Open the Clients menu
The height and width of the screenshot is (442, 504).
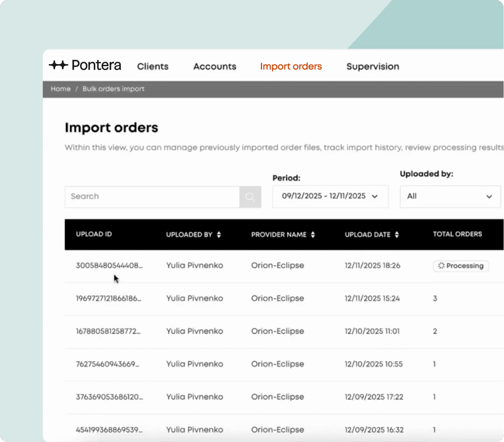pos(153,67)
